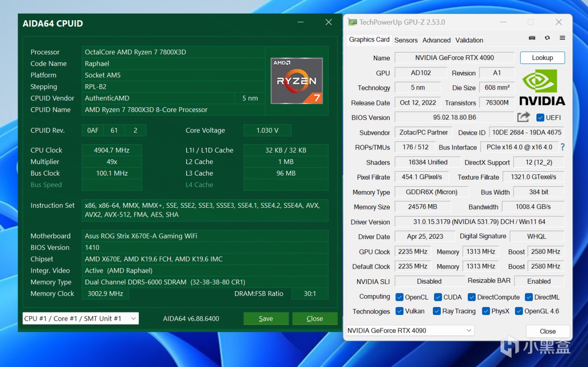Click the BIOS export share icon
The image size is (588, 367).
tap(523, 117)
